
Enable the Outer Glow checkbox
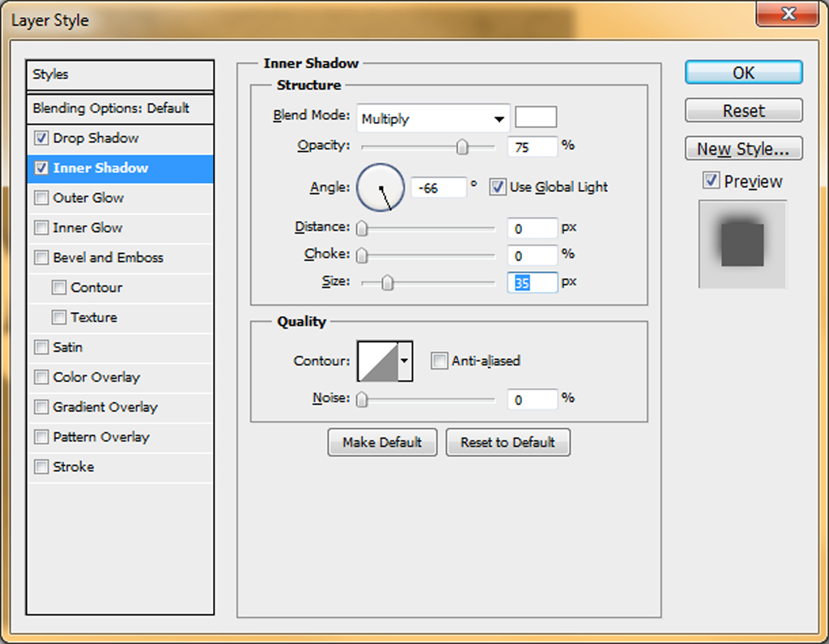[40, 197]
